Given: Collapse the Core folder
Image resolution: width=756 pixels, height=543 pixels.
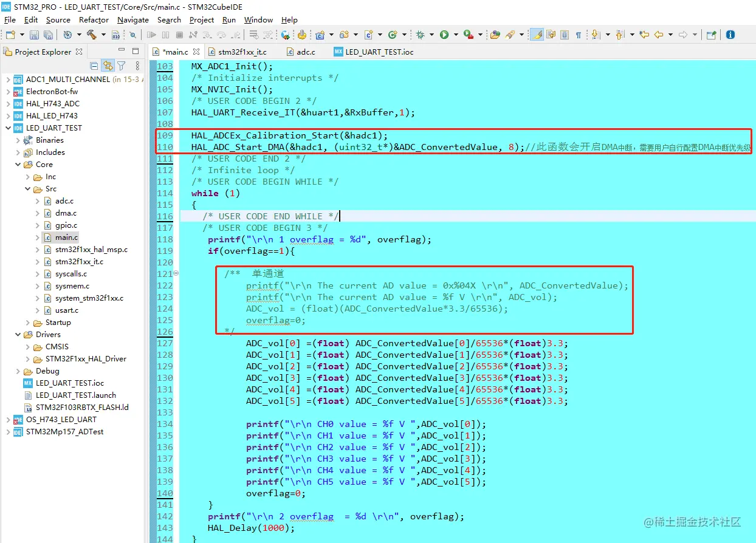Looking at the screenshot, I should [x=18, y=164].
